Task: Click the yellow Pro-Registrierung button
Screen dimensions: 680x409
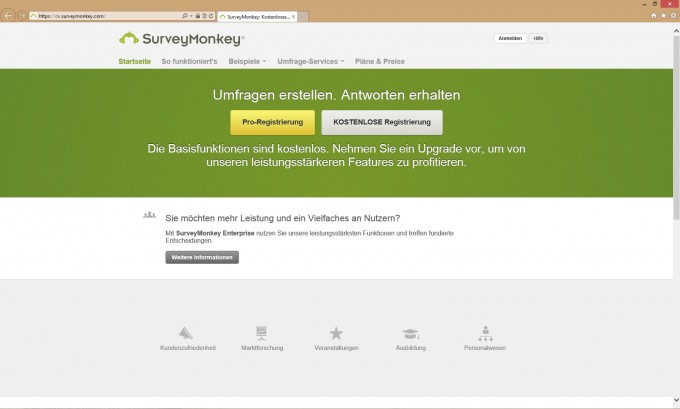Action: click(272, 122)
